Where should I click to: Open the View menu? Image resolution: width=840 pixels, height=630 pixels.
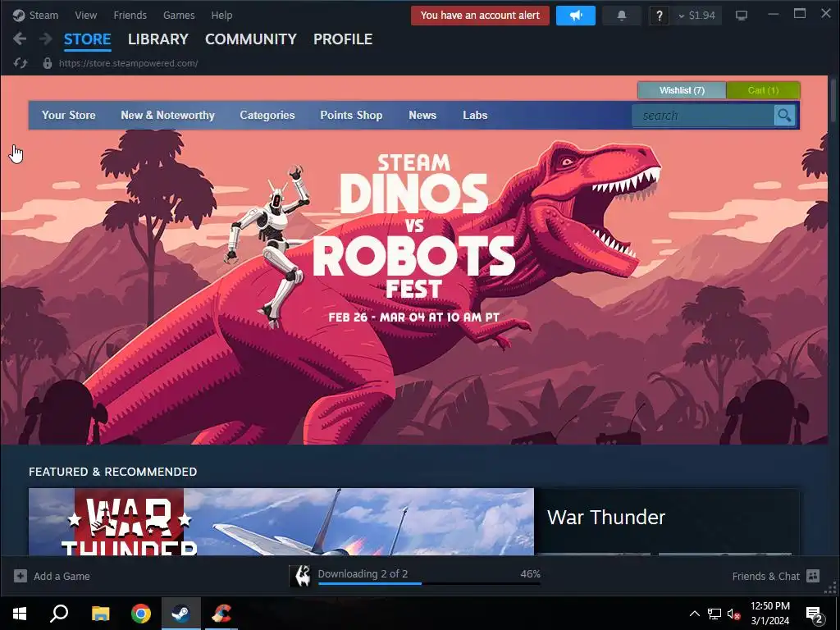click(x=85, y=15)
